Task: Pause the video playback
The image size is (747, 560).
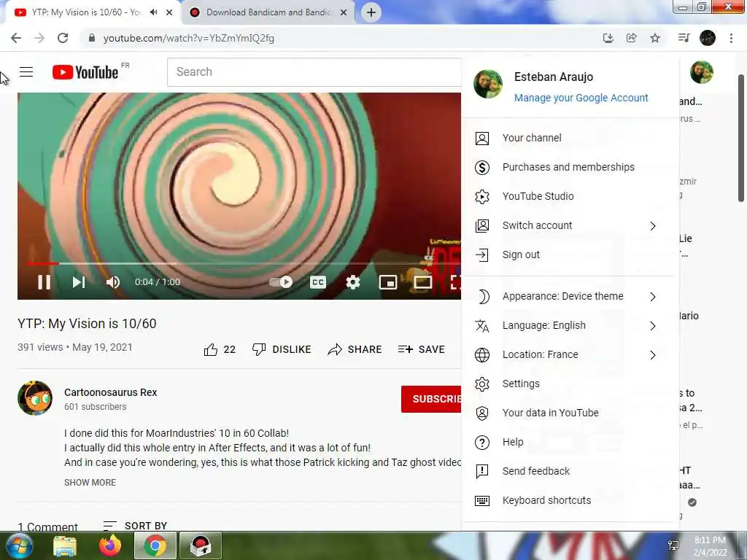Action: 44,282
